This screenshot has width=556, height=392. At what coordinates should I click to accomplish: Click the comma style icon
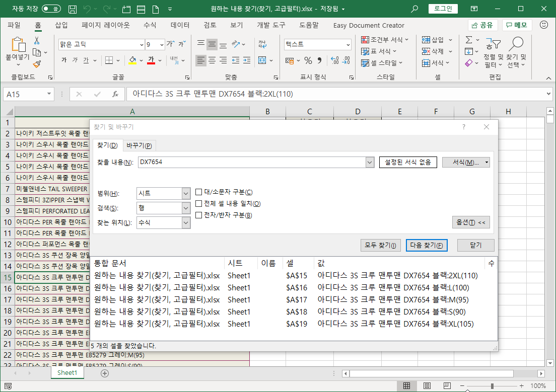[319, 60]
